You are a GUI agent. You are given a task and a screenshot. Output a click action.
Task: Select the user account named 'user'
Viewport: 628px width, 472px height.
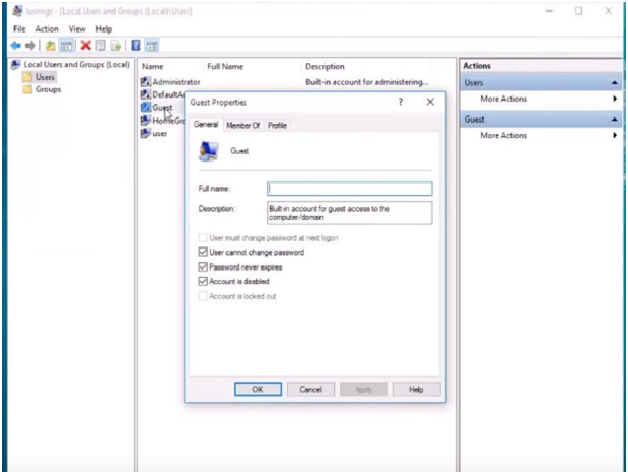147,133
